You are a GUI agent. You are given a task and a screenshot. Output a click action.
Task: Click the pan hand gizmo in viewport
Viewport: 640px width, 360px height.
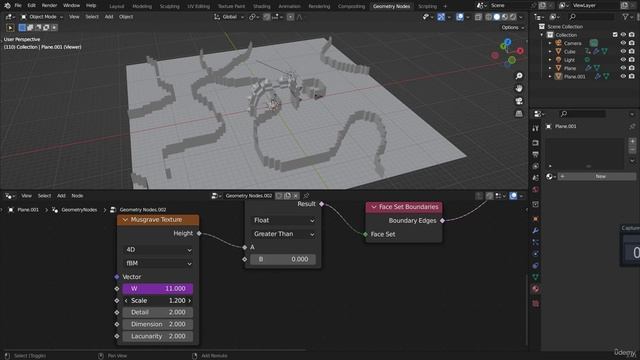pos(519,88)
